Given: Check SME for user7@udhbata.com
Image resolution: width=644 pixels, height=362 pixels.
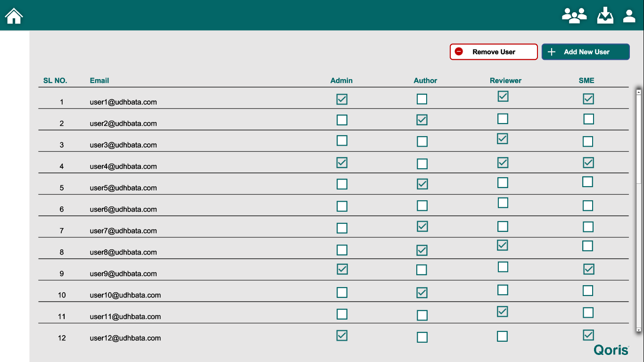Looking at the screenshot, I should coord(588,227).
